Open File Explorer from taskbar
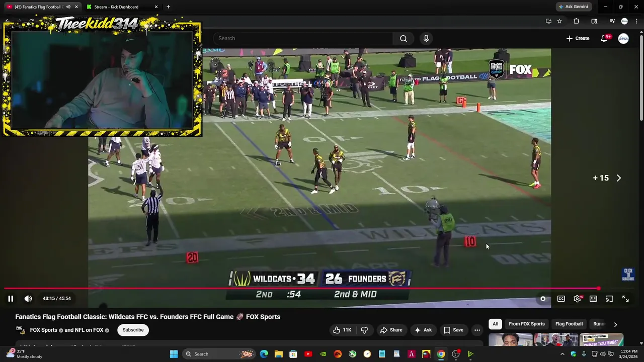The width and height of the screenshot is (644, 362). 279,354
